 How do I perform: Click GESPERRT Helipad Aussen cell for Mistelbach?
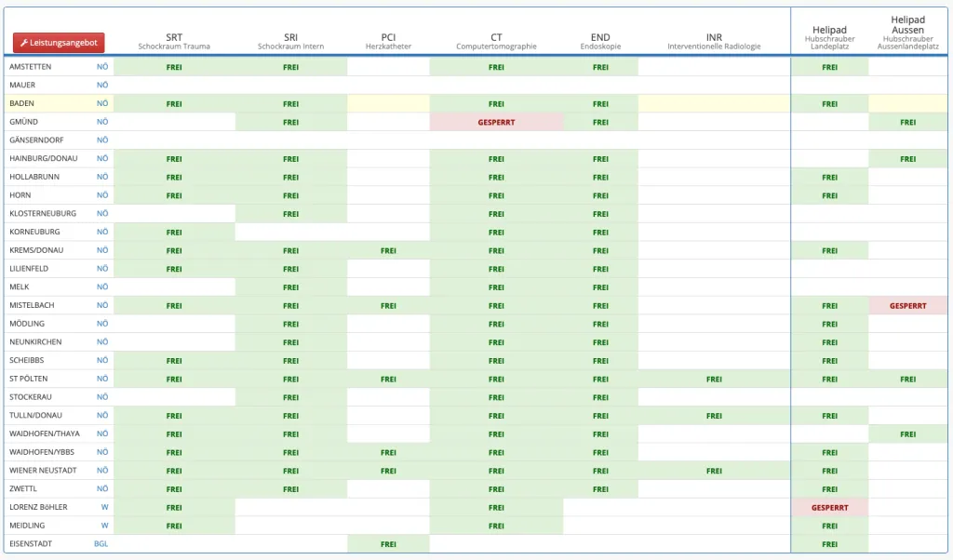tap(907, 305)
